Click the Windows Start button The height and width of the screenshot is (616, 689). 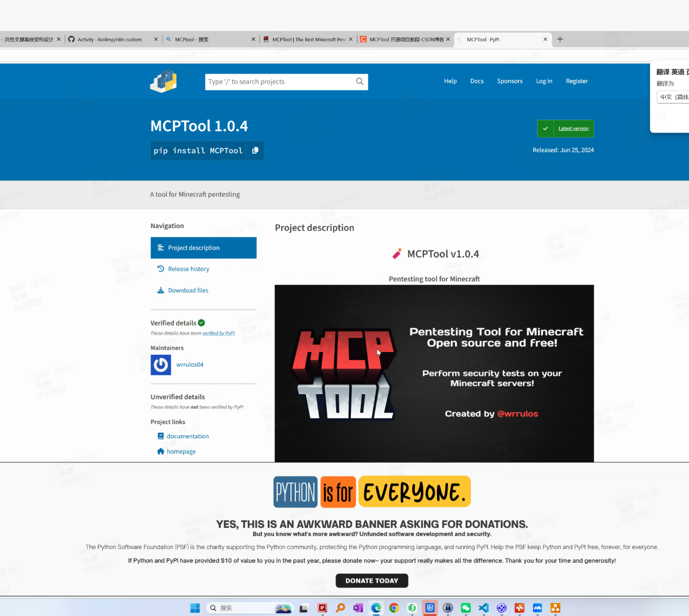(195, 608)
